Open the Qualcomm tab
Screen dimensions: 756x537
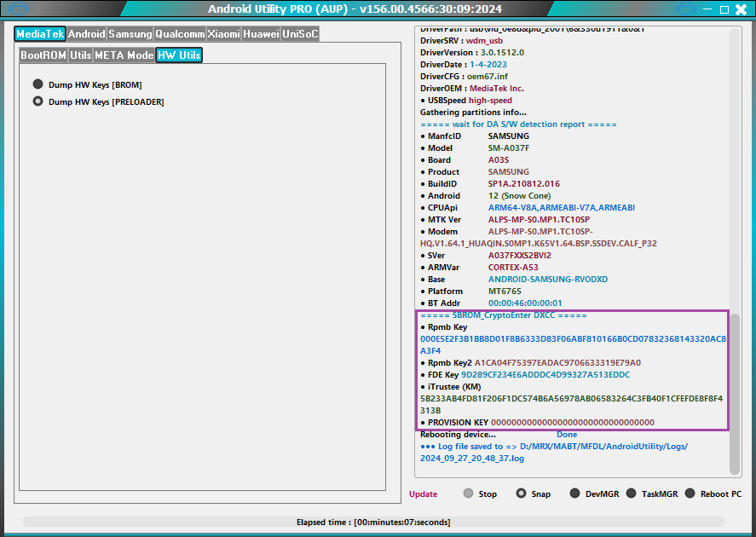pos(180,34)
